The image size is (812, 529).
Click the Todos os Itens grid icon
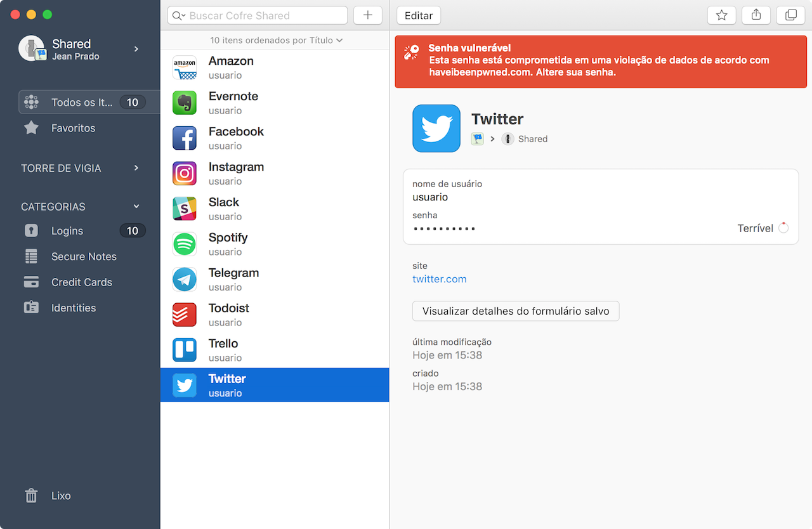pos(31,102)
